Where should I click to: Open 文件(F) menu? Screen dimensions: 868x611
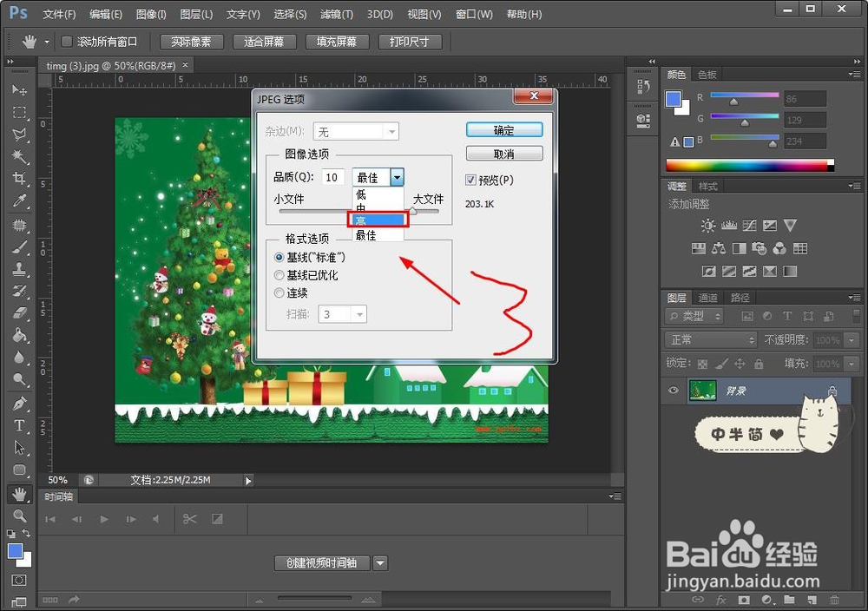pyautogui.click(x=59, y=14)
